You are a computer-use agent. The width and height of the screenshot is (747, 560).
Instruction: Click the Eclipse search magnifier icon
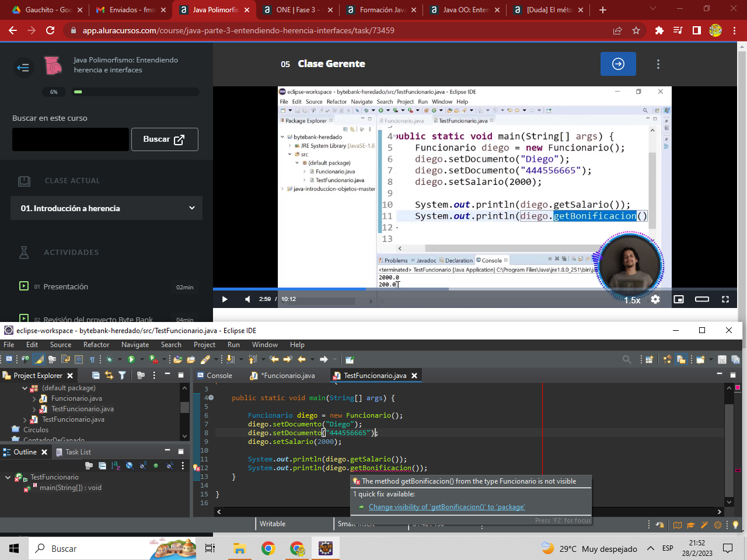(x=626, y=359)
